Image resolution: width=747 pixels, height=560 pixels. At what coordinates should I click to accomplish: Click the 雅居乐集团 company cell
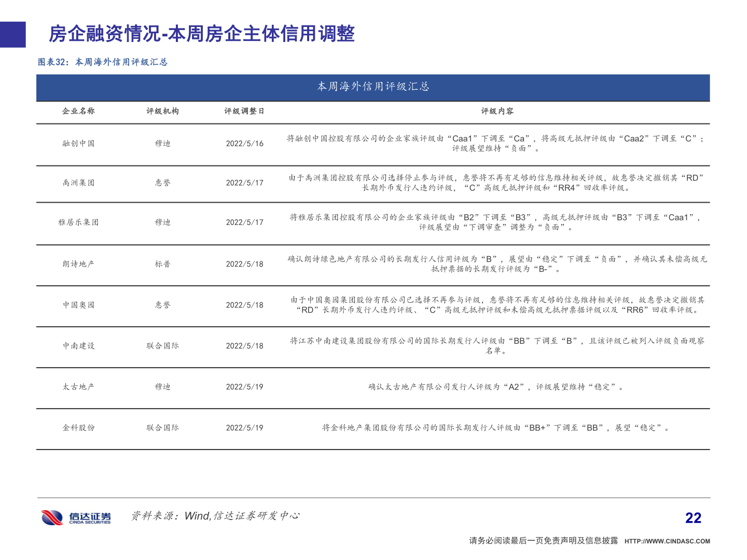78,222
